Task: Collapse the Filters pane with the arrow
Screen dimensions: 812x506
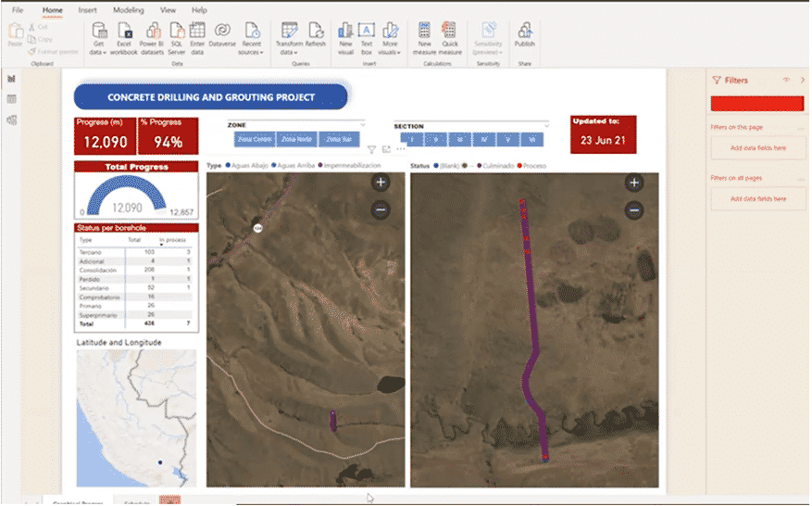Action: pyautogui.click(x=802, y=80)
